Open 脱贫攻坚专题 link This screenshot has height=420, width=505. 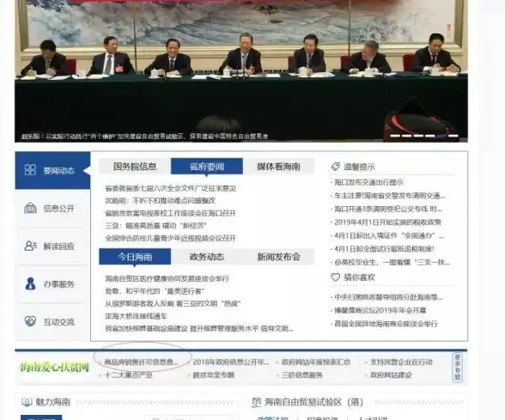coord(214,374)
